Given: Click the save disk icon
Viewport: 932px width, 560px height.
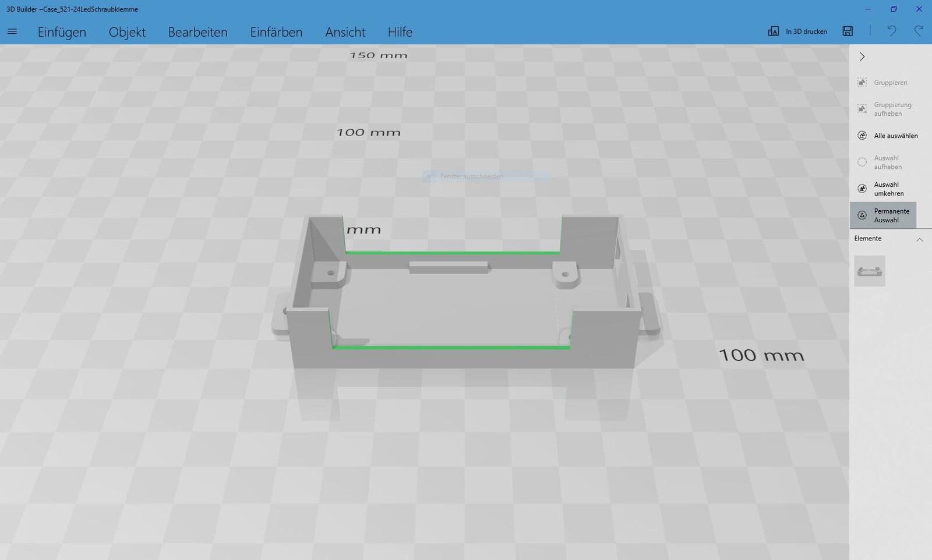Looking at the screenshot, I should [848, 31].
